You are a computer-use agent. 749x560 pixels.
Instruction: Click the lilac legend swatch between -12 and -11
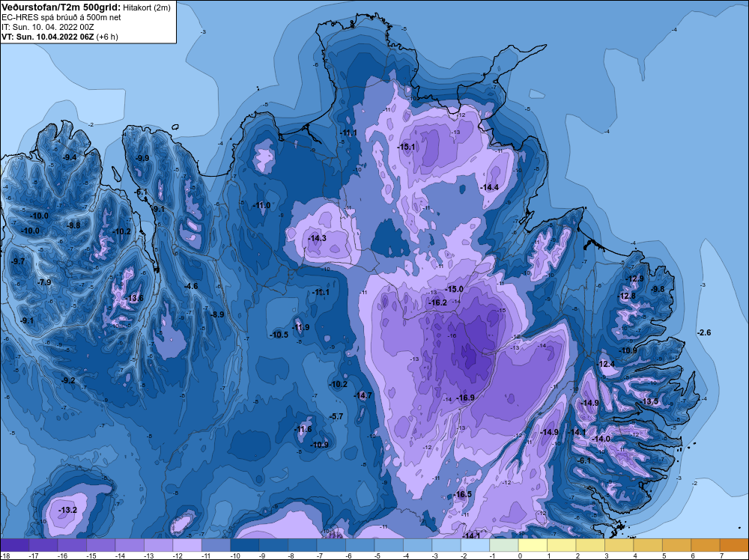187,545
